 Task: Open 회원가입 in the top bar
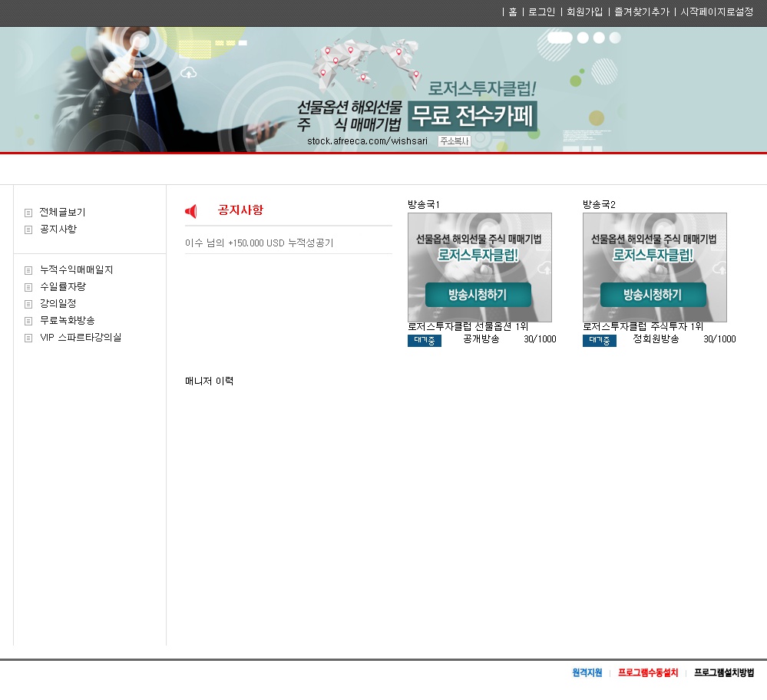click(x=584, y=12)
